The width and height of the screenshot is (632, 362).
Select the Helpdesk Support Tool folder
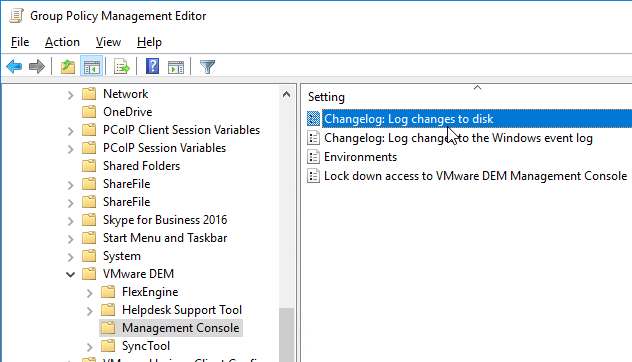pyautogui.click(x=182, y=310)
